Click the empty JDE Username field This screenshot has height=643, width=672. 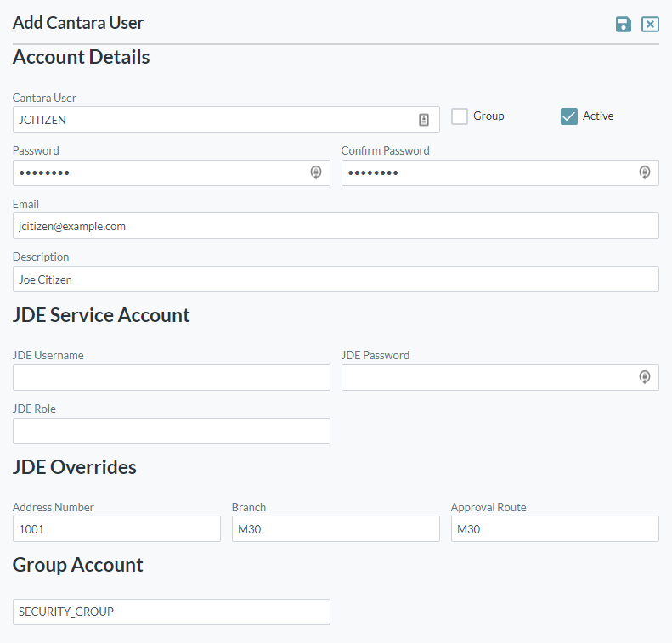[x=171, y=378]
